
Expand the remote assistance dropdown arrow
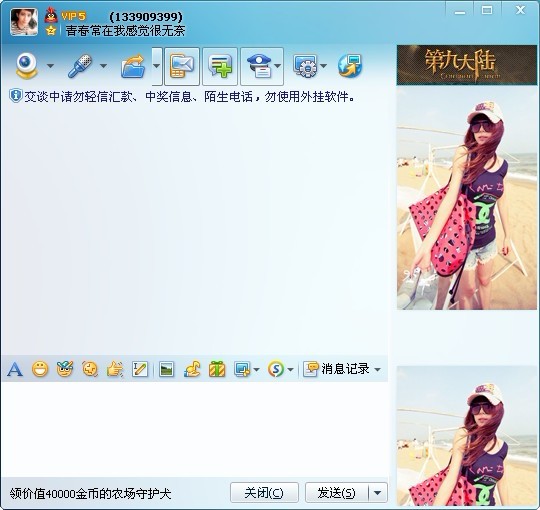point(323,65)
